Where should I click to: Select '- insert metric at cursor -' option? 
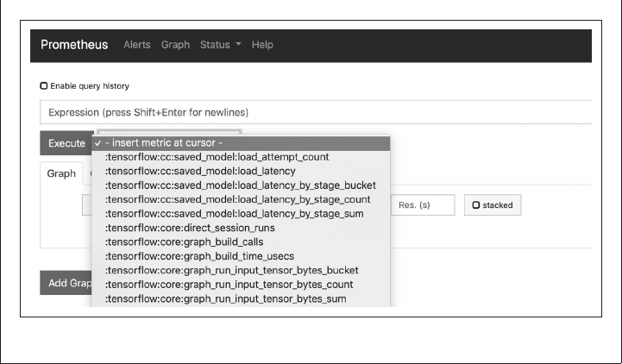coord(241,142)
